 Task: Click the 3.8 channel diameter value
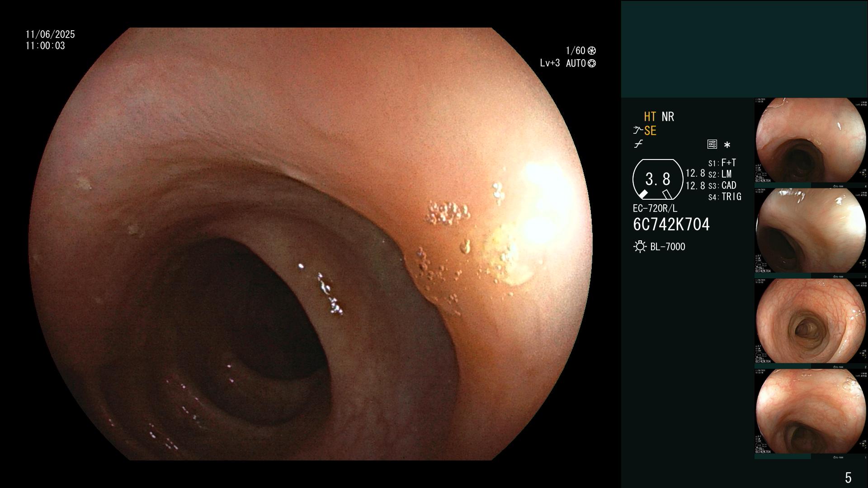point(658,179)
